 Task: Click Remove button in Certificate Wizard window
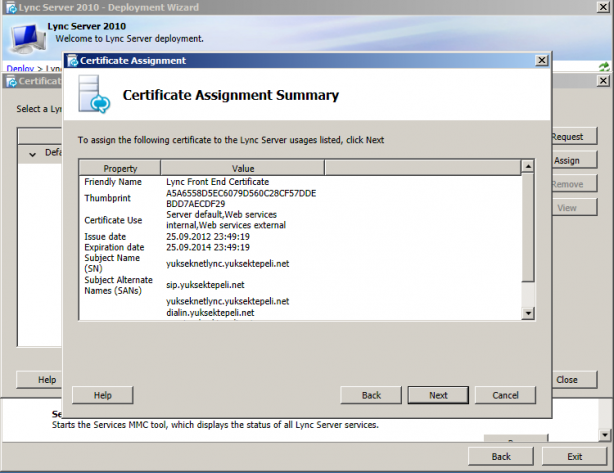coord(574,184)
